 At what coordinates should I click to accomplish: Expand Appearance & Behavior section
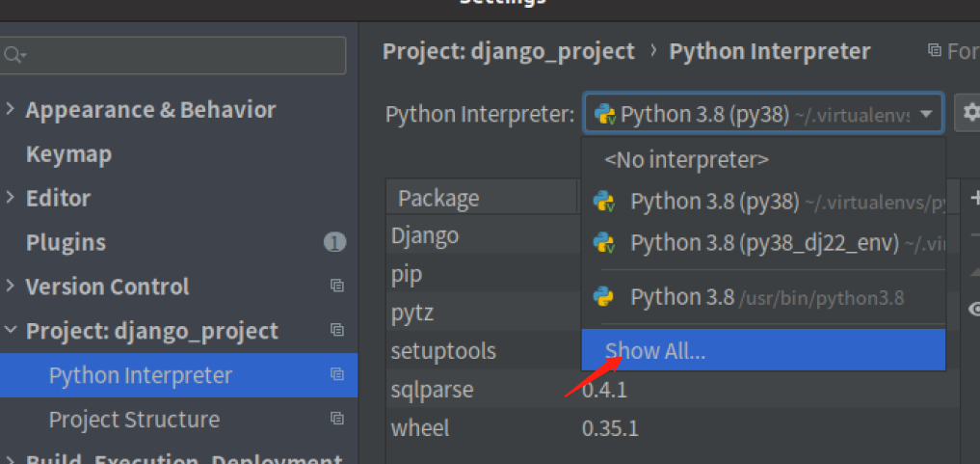10,109
